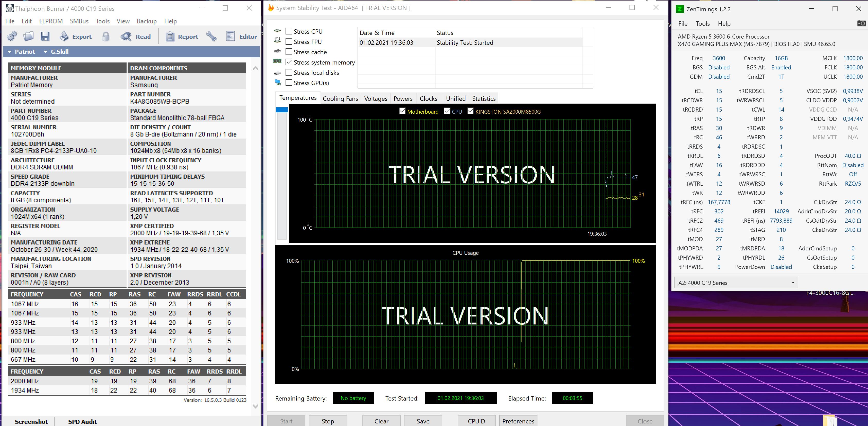Click the Read SPD magnifier icon
Viewport: 868px width, 426px height.
(x=126, y=36)
